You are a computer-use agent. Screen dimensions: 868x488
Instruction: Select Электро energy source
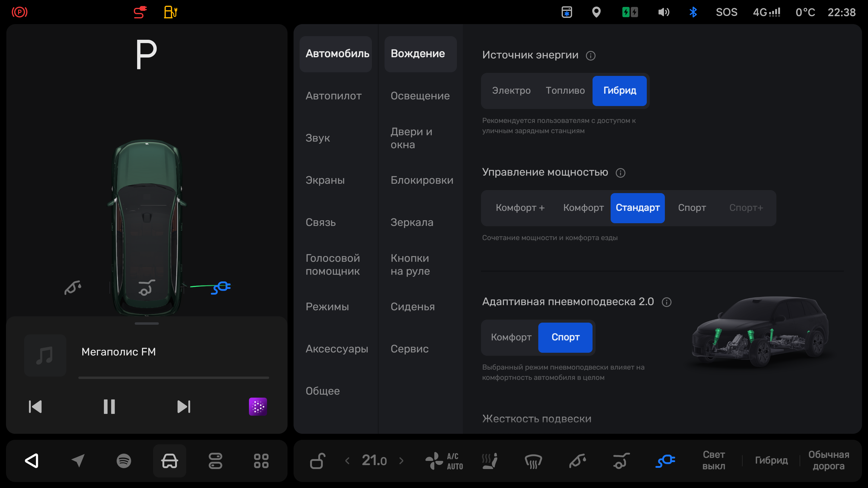[x=511, y=91]
